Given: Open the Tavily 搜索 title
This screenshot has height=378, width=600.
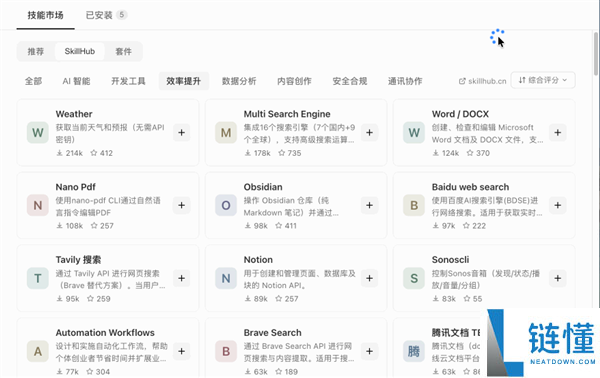Looking at the screenshot, I should 78,260.
